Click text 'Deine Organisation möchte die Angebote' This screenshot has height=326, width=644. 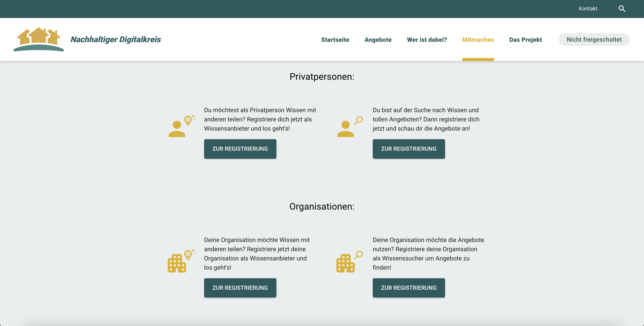coord(428,240)
